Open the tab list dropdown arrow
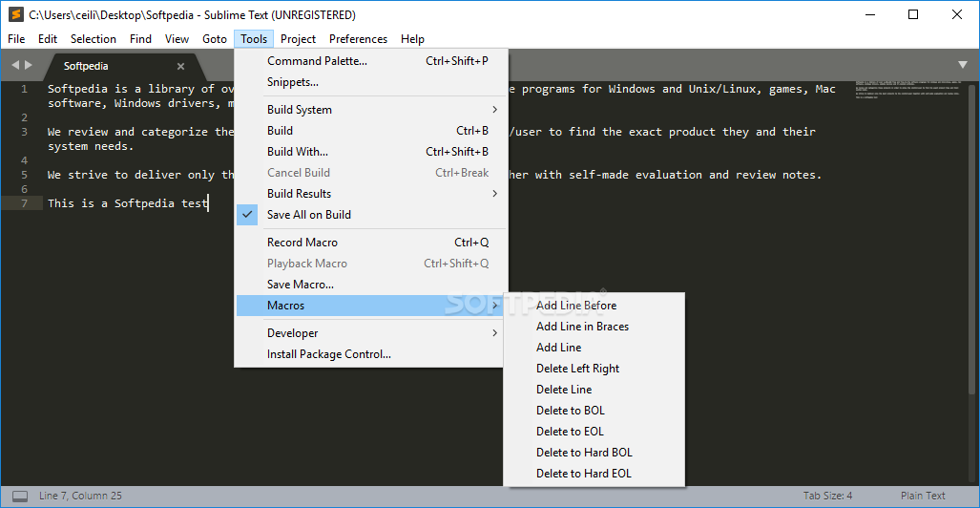Screen dimensions: 980x508 point(963,64)
